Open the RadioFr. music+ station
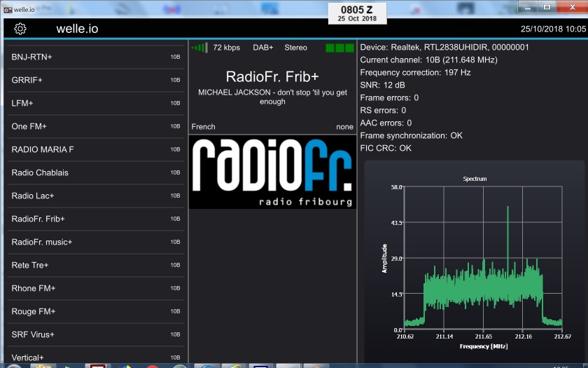588x368 pixels. [x=96, y=242]
